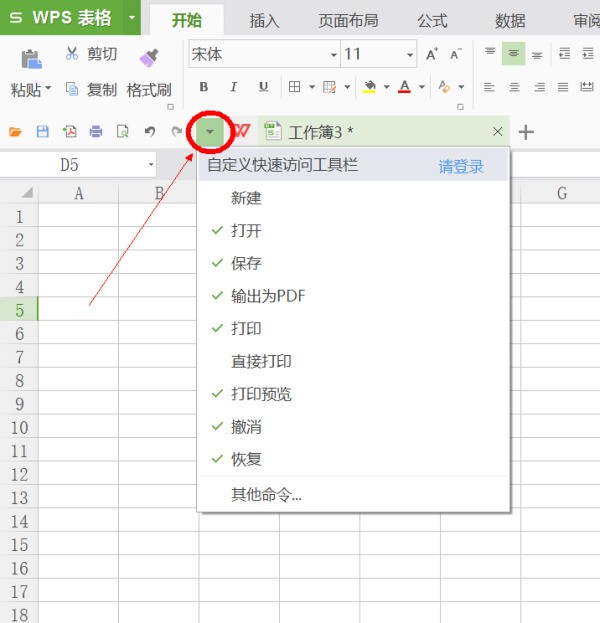
Task: Click the Copy icon
Action: 72,89
